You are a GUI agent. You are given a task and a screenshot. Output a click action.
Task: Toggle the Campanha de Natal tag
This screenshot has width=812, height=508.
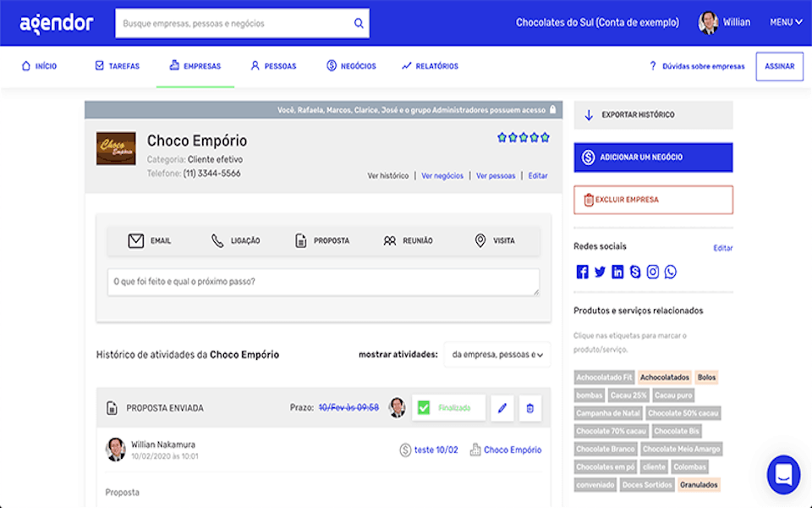[608, 413]
